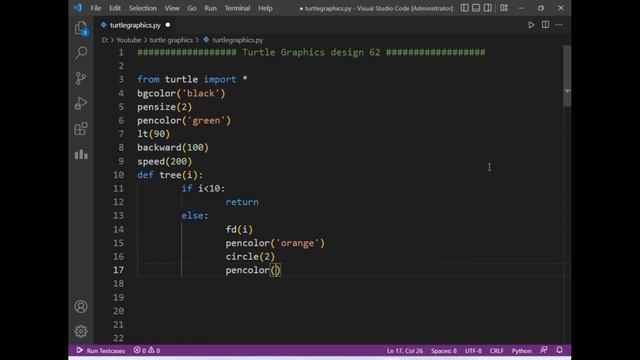Open the Run and Debug view
The width and height of the screenshot is (640, 360).
pyautogui.click(x=81, y=103)
